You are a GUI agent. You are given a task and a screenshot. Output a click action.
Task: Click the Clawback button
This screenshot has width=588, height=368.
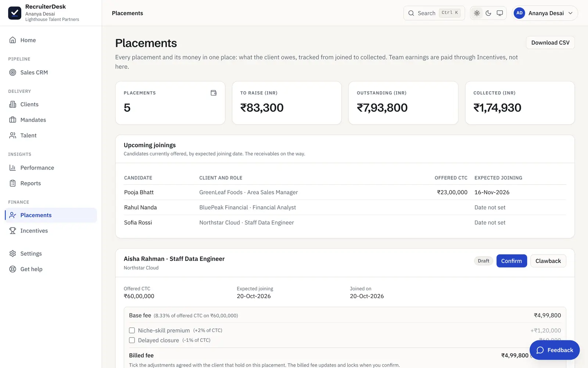[x=548, y=261]
